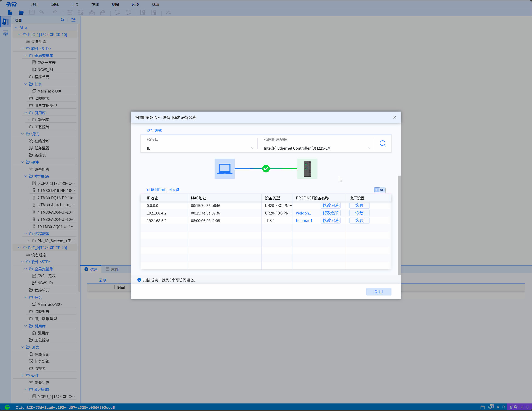Click the open project folder icon
Image resolution: width=532 pixels, height=411 pixels.
(21, 12)
